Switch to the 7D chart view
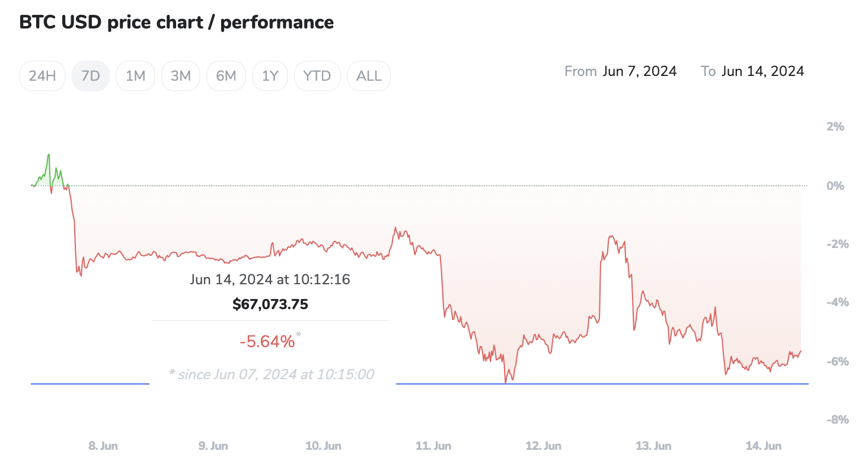The image size is (868, 470). coord(90,75)
